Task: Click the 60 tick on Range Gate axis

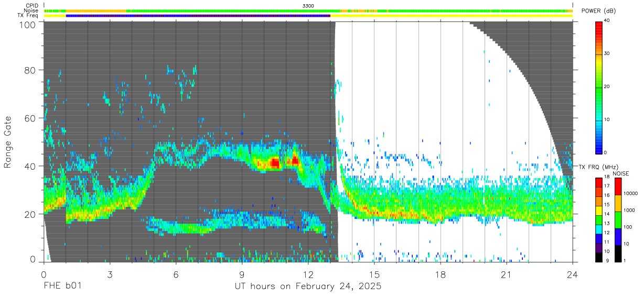Action: (29, 118)
